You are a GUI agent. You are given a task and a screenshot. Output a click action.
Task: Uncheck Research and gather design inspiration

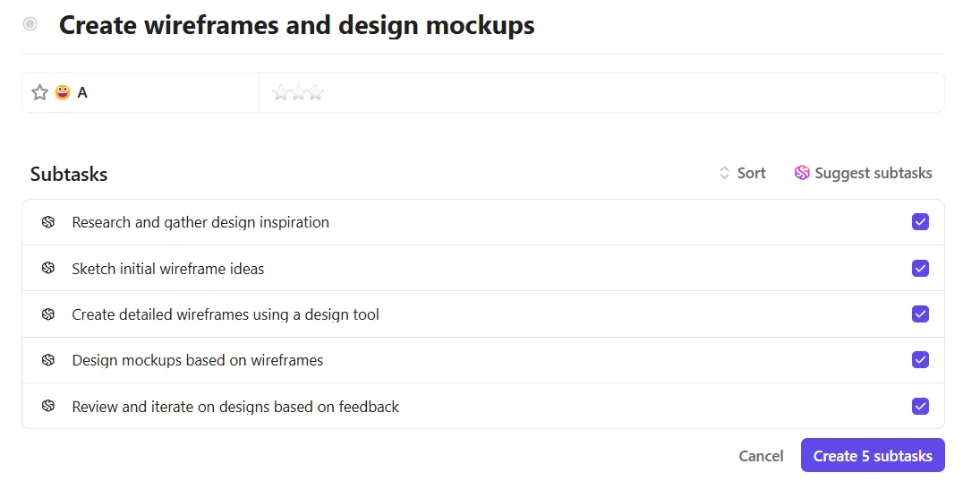point(920,221)
